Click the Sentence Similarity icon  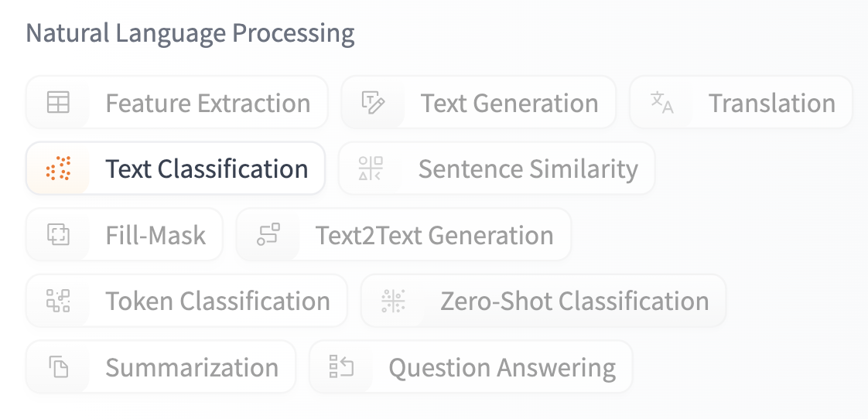pos(371,169)
